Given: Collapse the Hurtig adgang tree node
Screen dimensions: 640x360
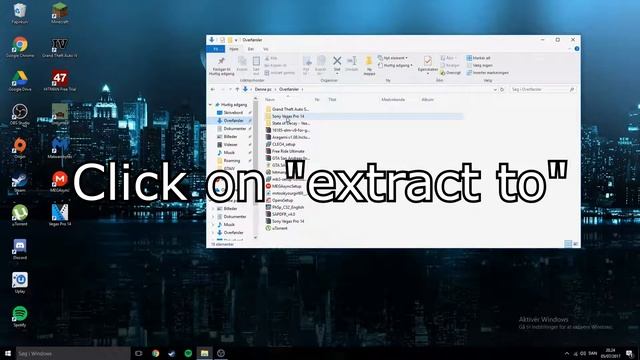Looking at the screenshot, I should pos(211,105).
